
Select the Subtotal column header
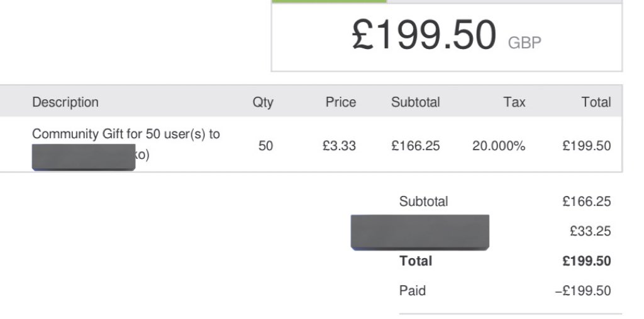click(x=415, y=102)
